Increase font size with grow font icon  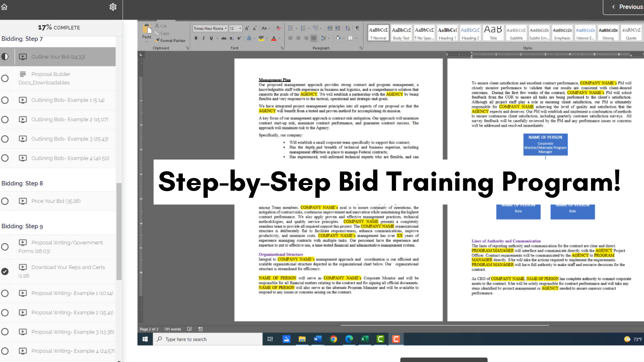247,28
